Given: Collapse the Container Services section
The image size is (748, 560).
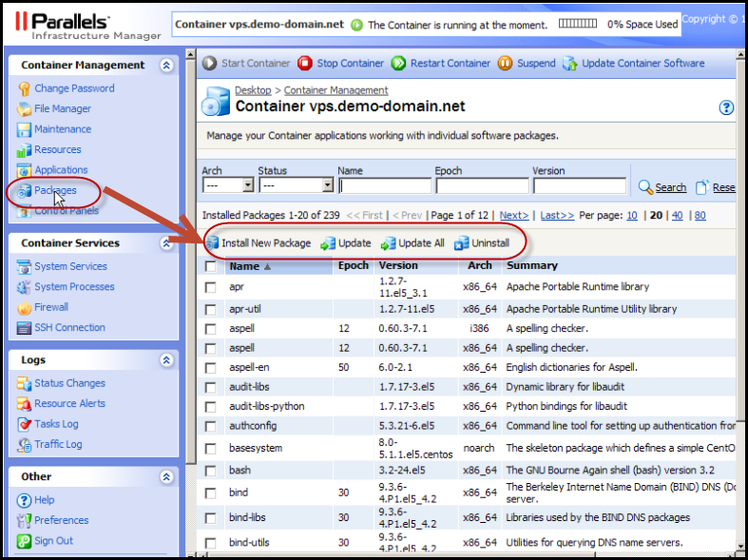Looking at the screenshot, I should (166, 243).
